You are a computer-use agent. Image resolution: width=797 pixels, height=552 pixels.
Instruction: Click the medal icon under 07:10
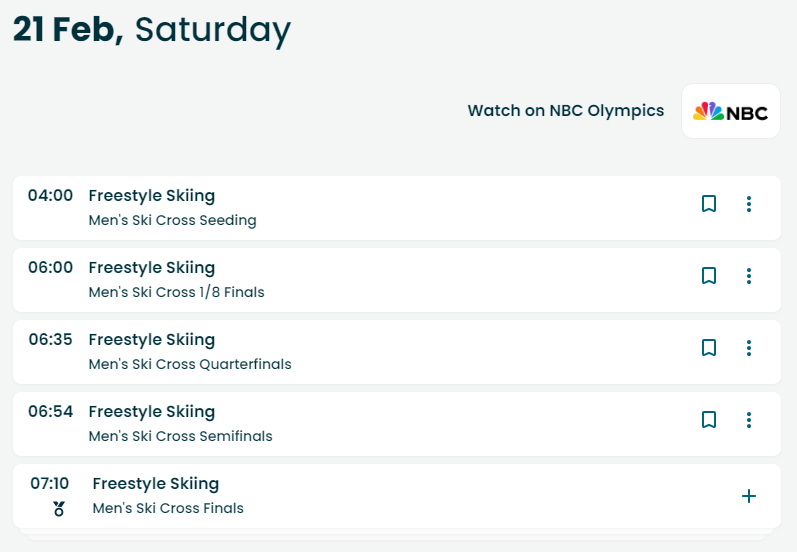pos(59,508)
